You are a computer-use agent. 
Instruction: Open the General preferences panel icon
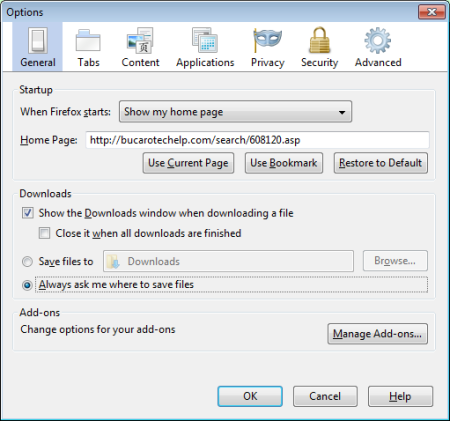[37, 41]
